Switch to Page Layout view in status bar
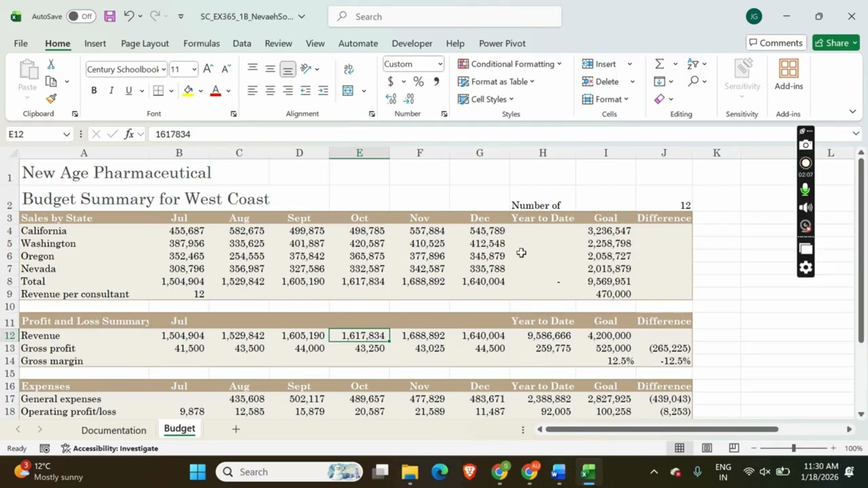This screenshot has height=488, width=868. pyautogui.click(x=707, y=448)
